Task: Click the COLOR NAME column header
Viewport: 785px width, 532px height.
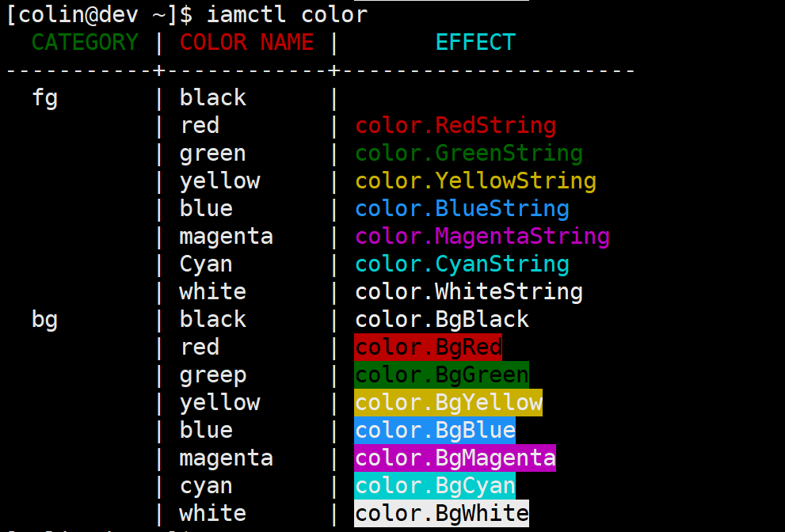Action: click(246, 43)
